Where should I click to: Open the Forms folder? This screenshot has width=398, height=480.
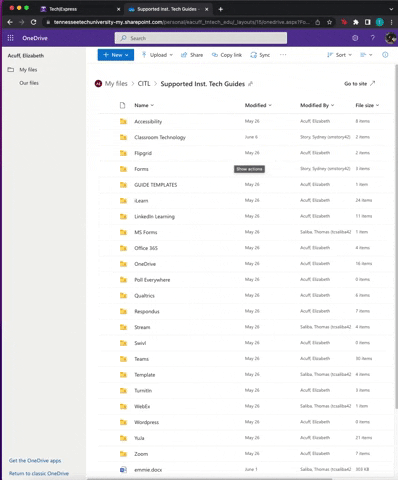click(141, 169)
